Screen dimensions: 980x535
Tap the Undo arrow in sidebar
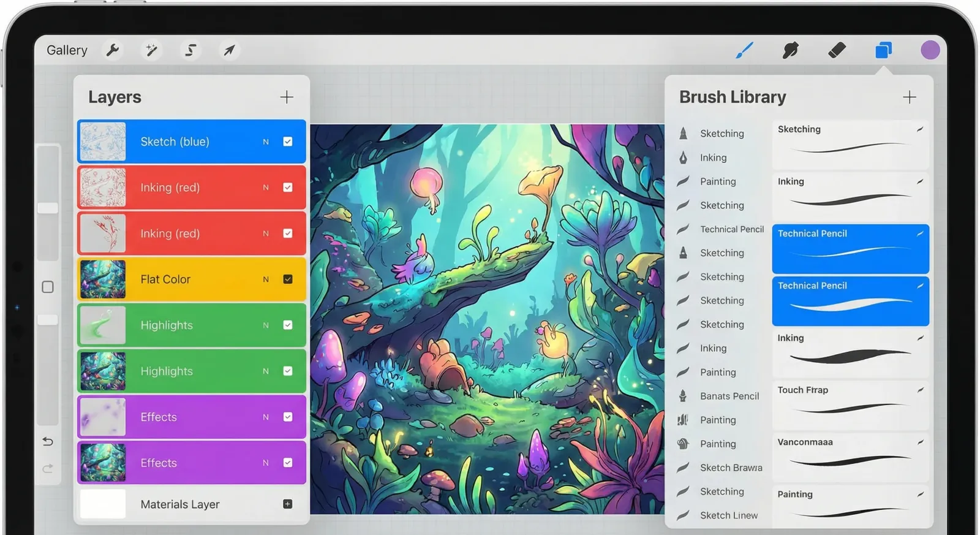pos(48,441)
